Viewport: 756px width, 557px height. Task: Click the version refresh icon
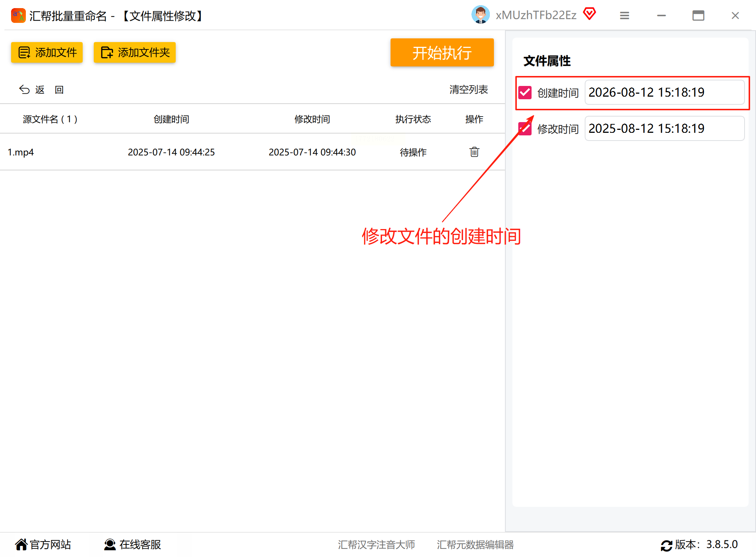666,545
